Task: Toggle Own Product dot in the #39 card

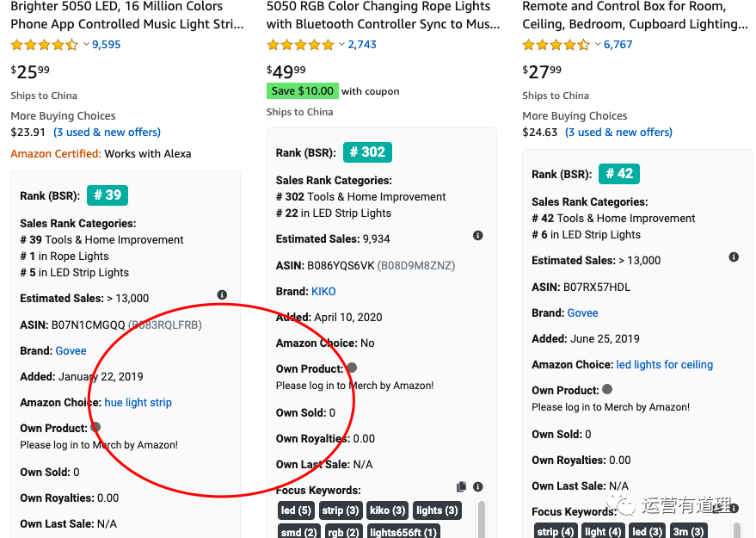Action: [x=95, y=427]
